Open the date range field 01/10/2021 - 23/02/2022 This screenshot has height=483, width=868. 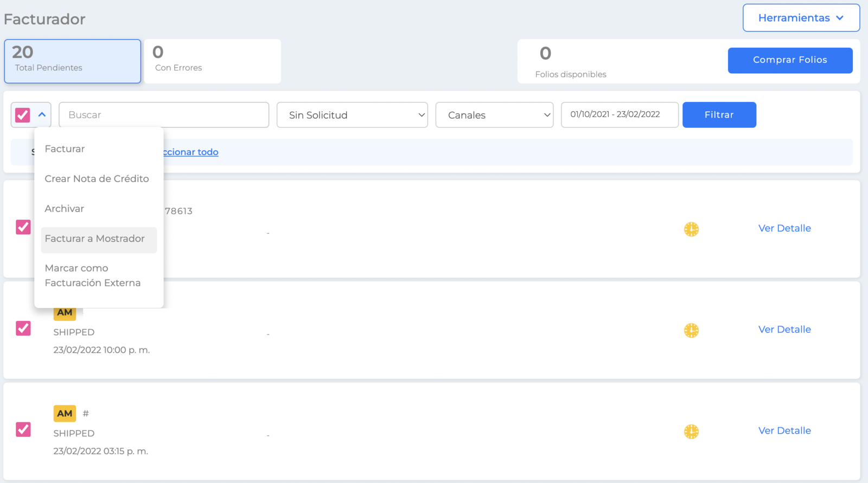[620, 115]
